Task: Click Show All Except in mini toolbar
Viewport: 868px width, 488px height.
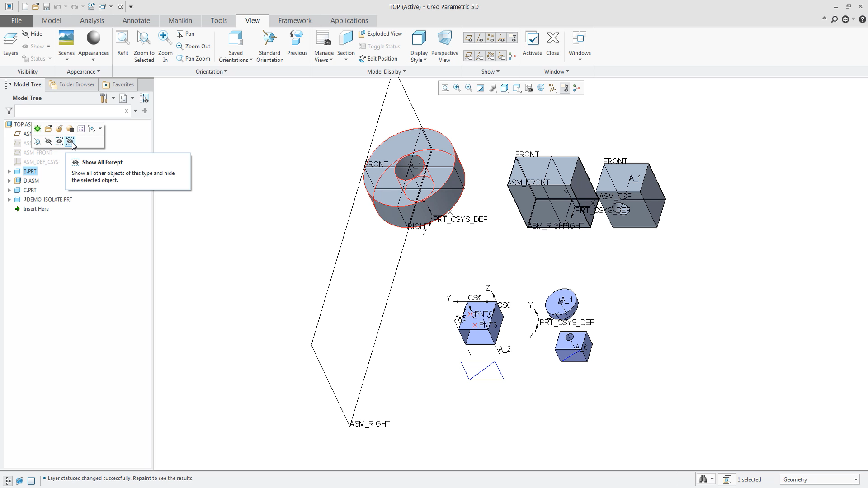Action: click(70, 141)
